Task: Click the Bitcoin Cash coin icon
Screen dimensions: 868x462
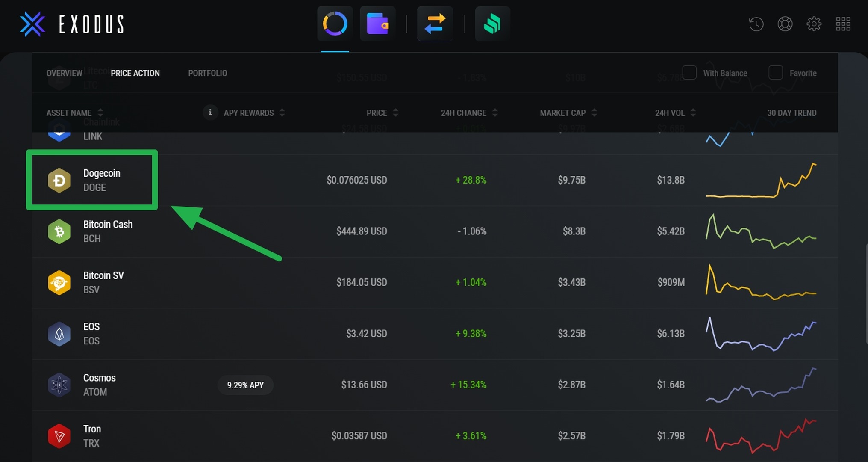Action: pyautogui.click(x=59, y=231)
